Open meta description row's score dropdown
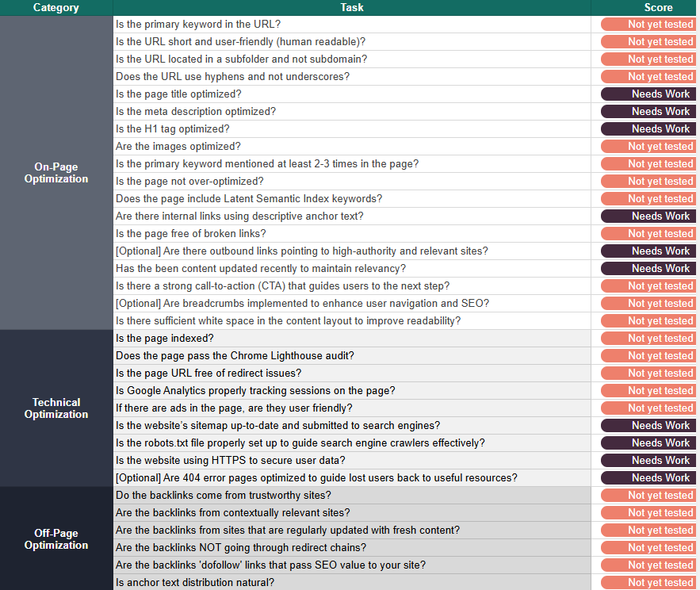This screenshot has height=590, width=700. (x=648, y=112)
